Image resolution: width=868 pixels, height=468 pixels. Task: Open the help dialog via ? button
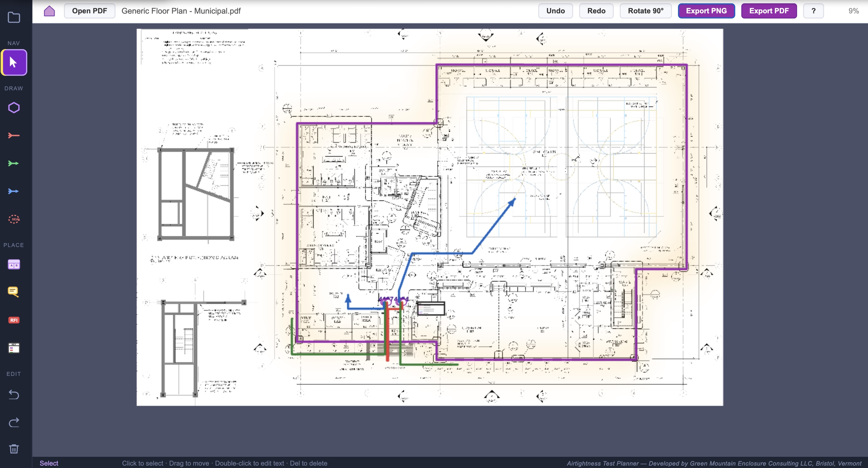[x=813, y=10]
